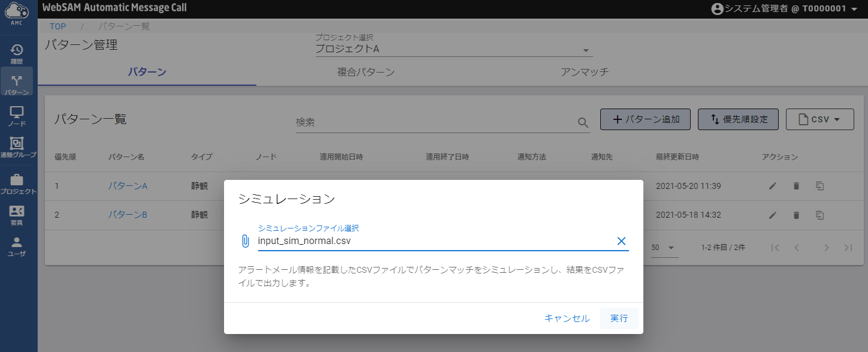Expand the プロジェクト選択 dropdown
The height and width of the screenshot is (352, 868).
[586, 50]
